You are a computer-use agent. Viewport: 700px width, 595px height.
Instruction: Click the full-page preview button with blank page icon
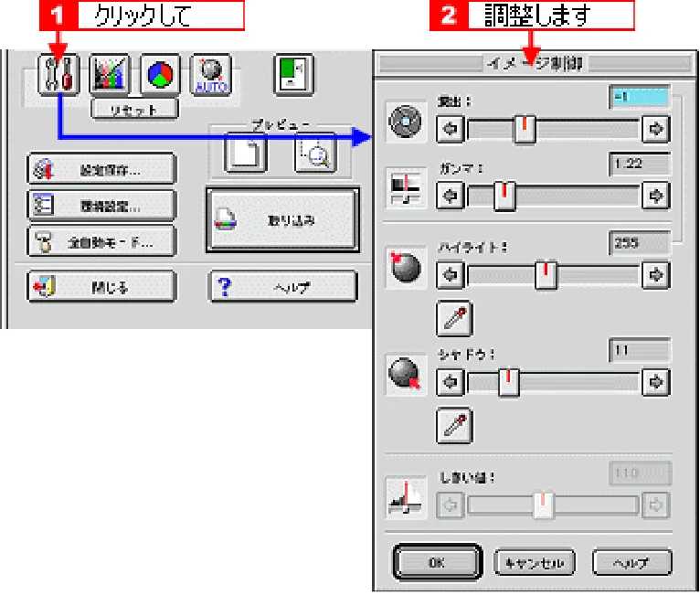246,153
